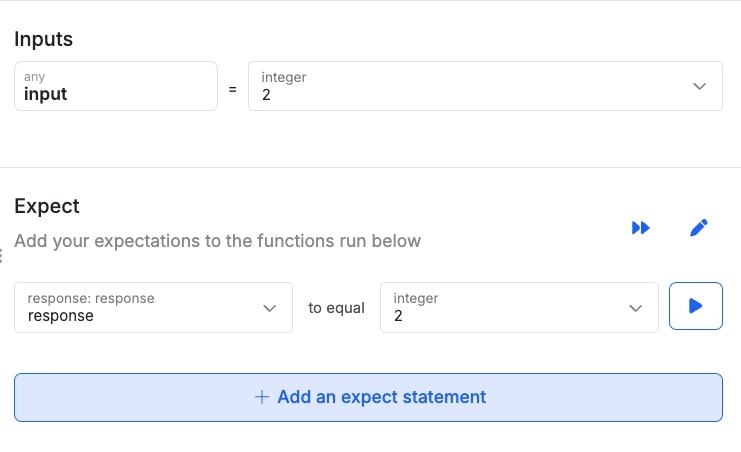Screen dimensions: 741x452
Task: Click the pencil edit icon
Action: [x=699, y=228]
